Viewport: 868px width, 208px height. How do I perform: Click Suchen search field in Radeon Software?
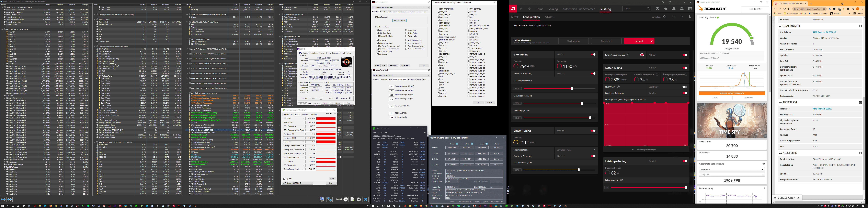coord(637,9)
